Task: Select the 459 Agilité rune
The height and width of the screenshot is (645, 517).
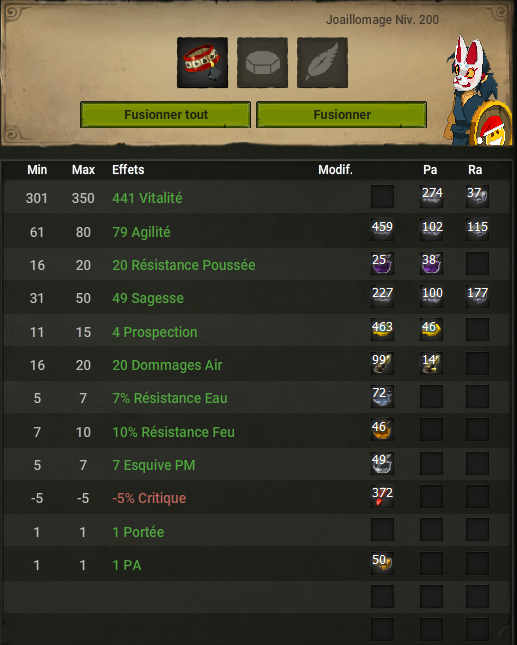Action: click(x=383, y=230)
